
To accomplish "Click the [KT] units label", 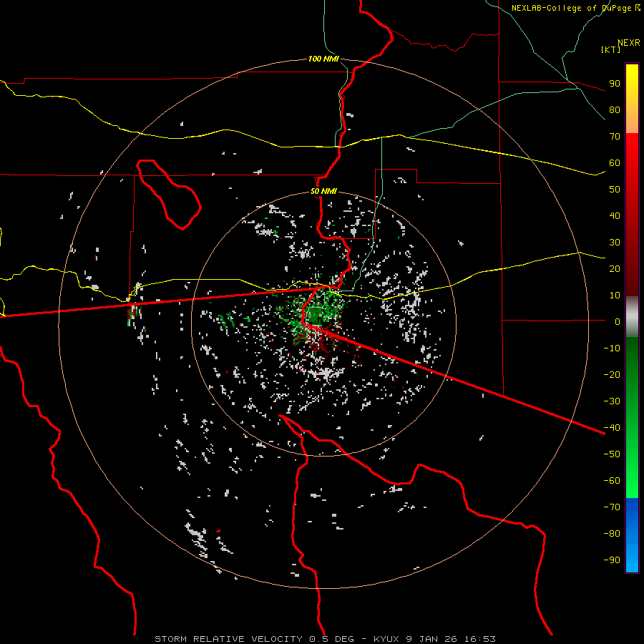I will click(x=611, y=49).
